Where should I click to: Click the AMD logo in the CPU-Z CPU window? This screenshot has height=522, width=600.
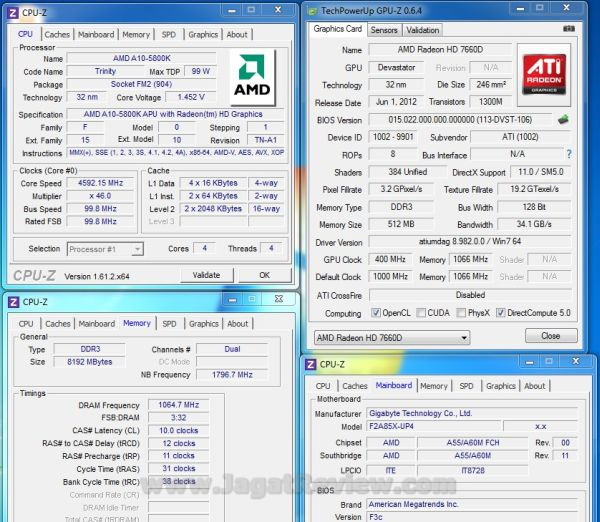(252, 77)
